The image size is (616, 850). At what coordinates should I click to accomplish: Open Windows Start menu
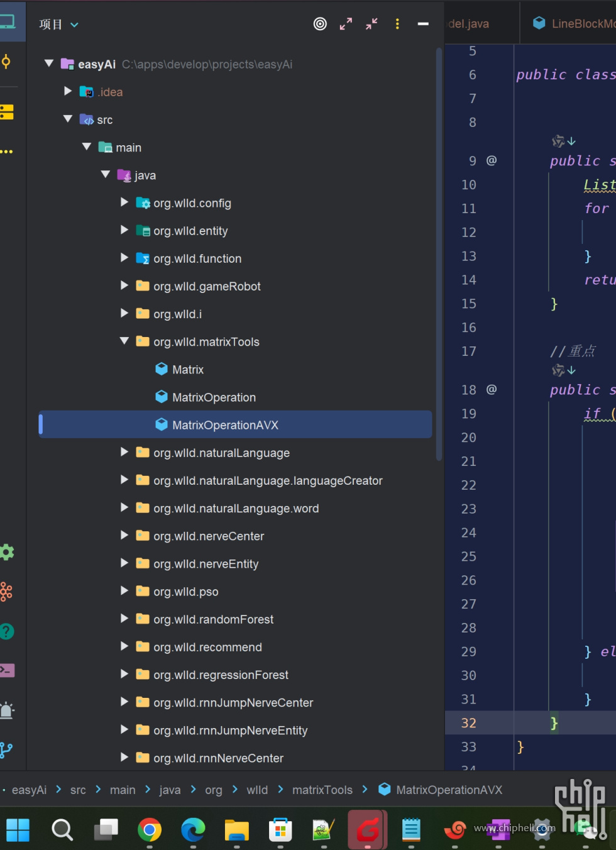[18, 830]
